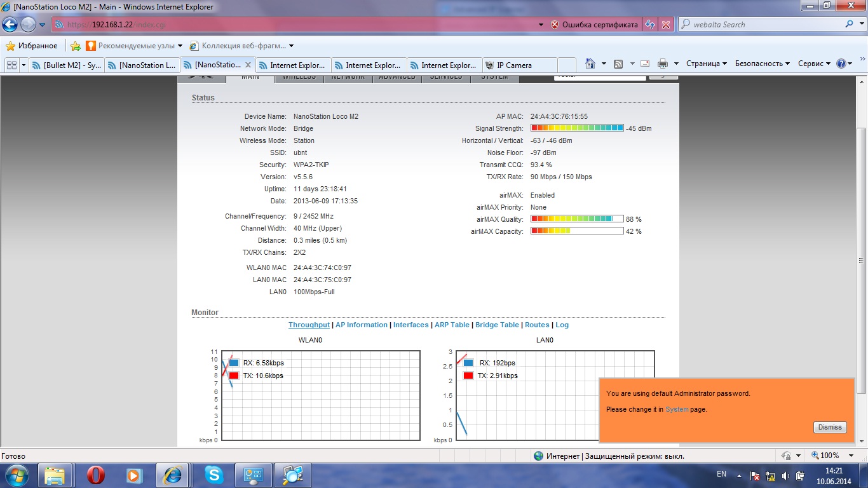
Task: Open Windows Explorer from the taskbar
Action: (55, 475)
